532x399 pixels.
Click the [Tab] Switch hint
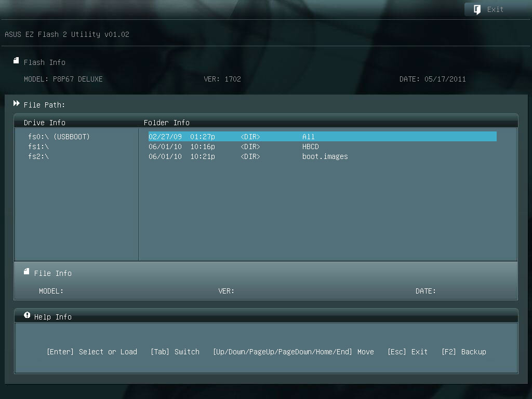coord(175,352)
